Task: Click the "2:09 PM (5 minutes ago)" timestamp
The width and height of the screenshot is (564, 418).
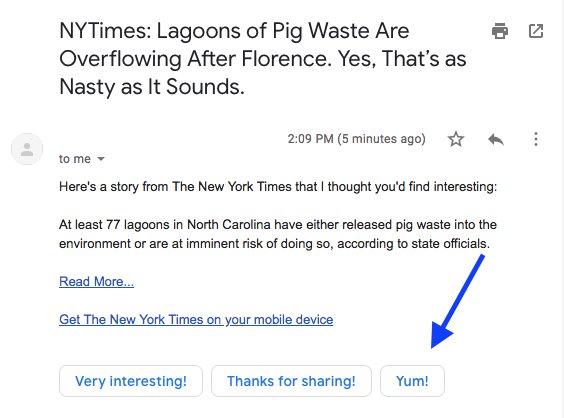Action: pos(356,139)
